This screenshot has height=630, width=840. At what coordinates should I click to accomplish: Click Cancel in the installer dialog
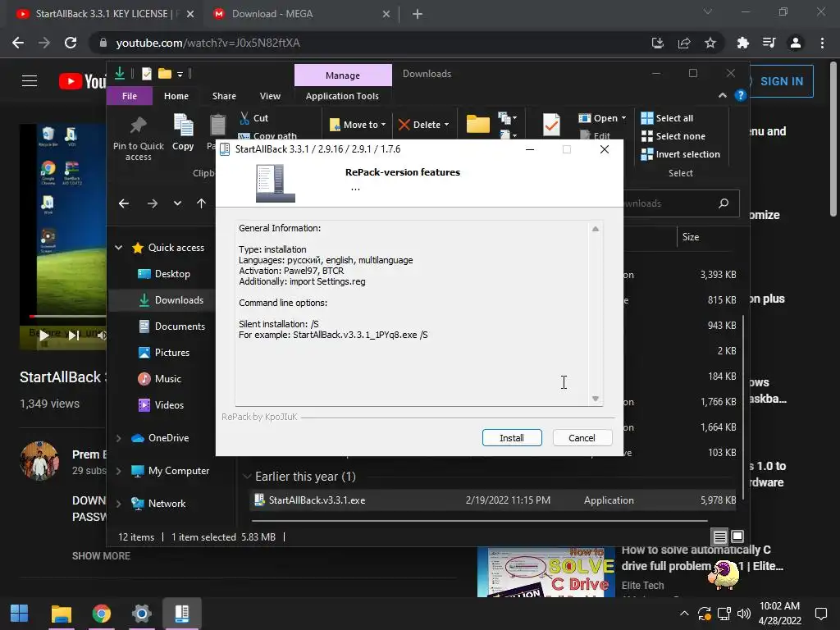(582, 438)
